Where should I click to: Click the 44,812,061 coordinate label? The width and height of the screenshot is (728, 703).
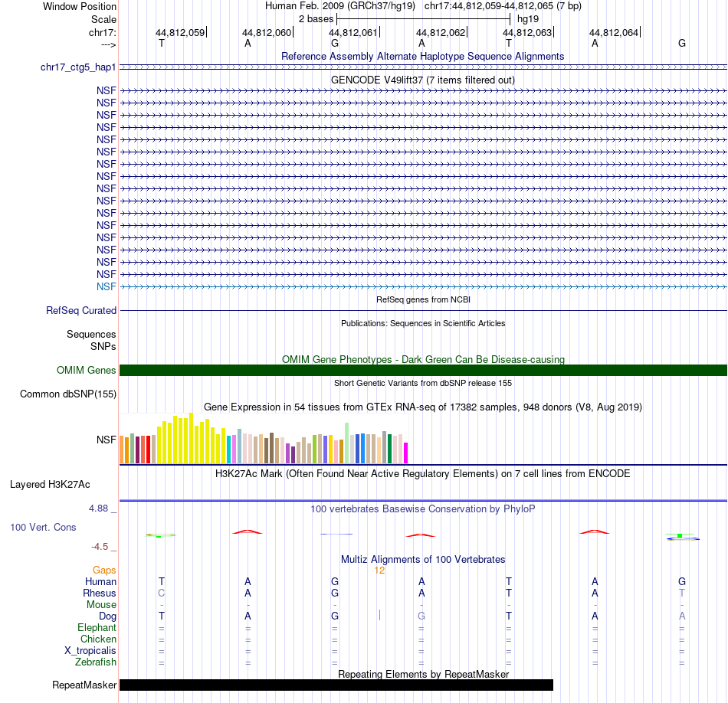click(353, 32)
